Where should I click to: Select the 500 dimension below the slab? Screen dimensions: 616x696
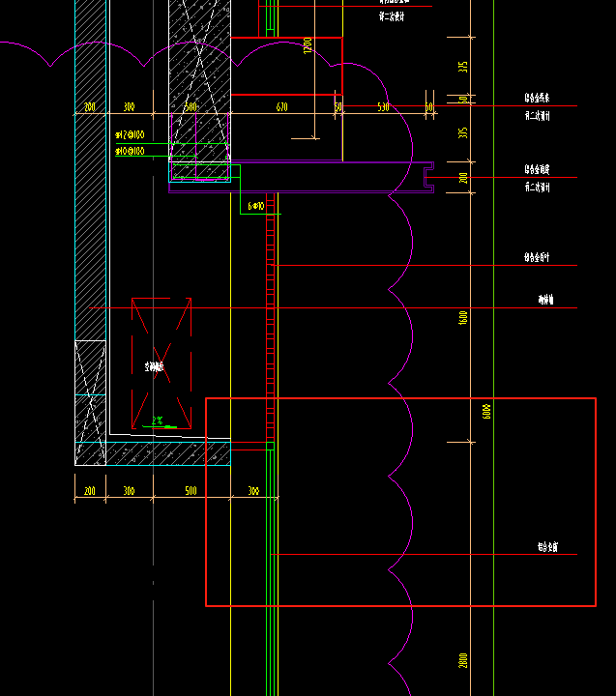tap(191, 491)
